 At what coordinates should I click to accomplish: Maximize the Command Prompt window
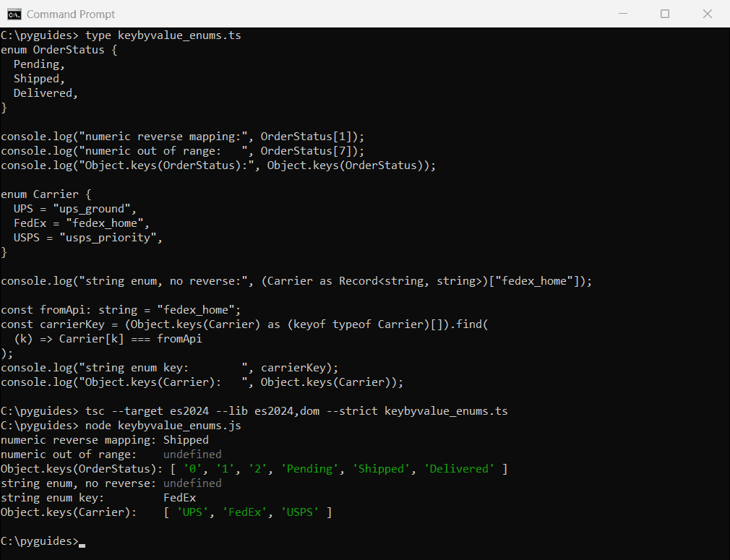tap(665, 14)
